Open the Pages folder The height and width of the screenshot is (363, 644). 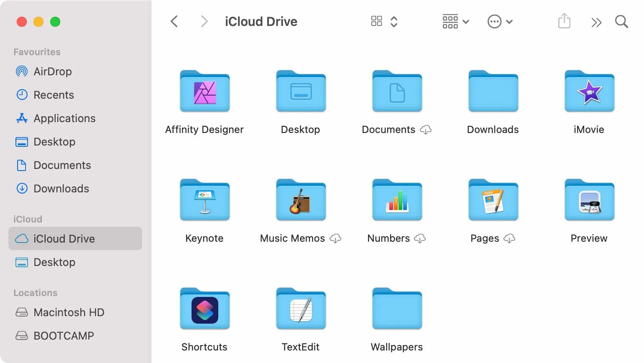493,199
